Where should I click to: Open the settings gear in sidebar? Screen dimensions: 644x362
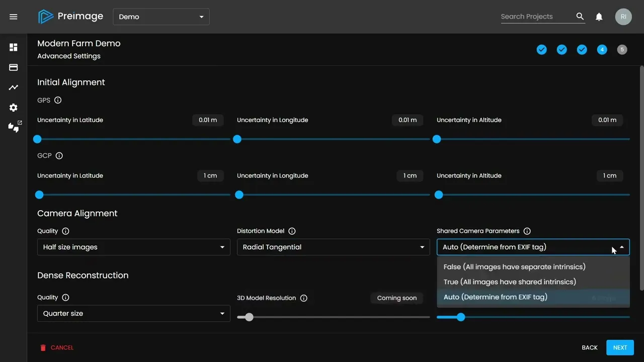[14, 108]
